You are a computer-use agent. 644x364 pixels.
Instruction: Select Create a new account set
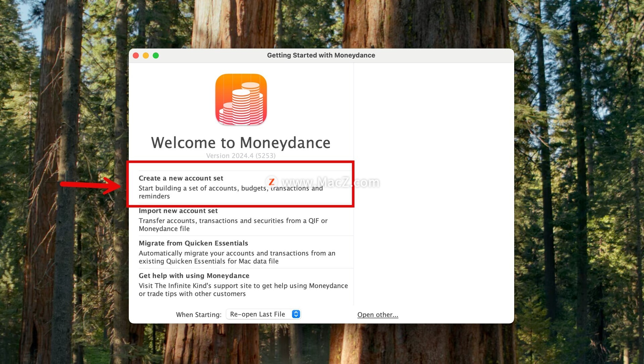pos(241,187)
